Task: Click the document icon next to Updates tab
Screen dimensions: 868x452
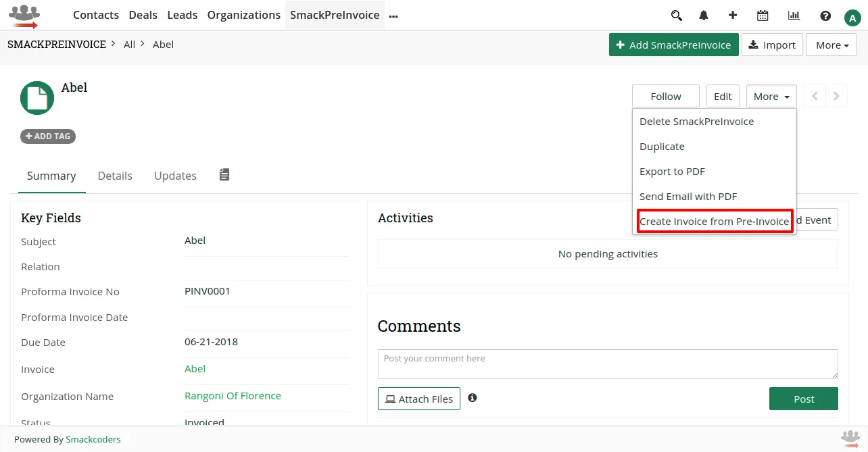Action: pyautogui.click(x=224, y=174)
